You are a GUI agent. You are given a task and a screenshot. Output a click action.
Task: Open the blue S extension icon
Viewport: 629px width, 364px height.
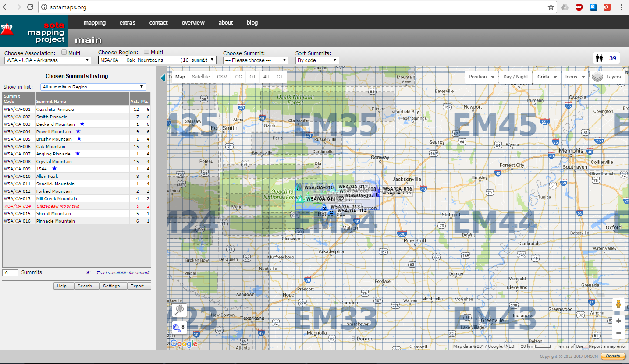click(593, 7)
